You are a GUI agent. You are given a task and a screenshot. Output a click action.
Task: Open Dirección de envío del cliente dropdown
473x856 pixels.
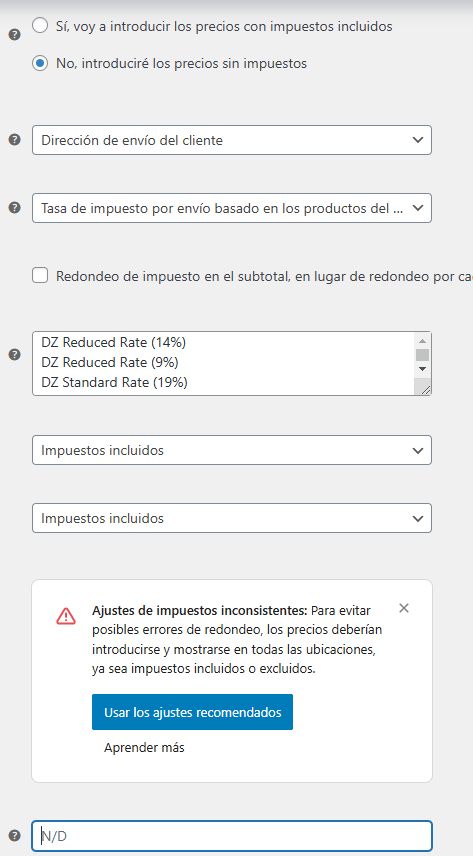coord(232,140)
